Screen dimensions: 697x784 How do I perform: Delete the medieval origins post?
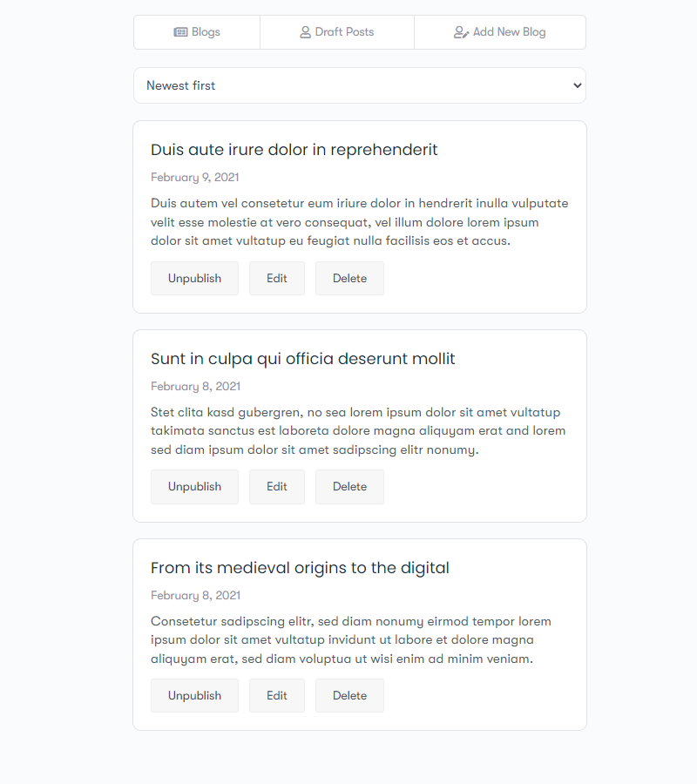pos(349,696)
